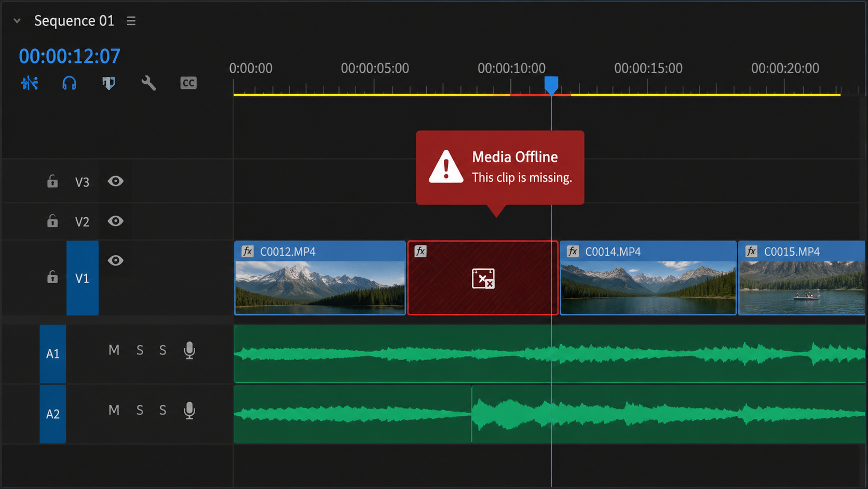Toggle the headphones linked selection icon
The height and width of the screenshot is (489, 868).
click(x=69, y=83)
